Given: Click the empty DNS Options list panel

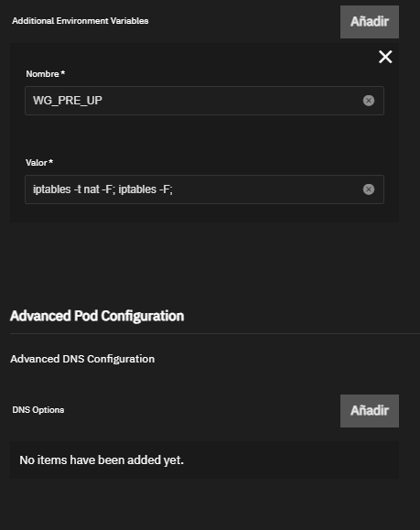Looking at the screenshot, I should pyautogui.click(x=204, y=460).
